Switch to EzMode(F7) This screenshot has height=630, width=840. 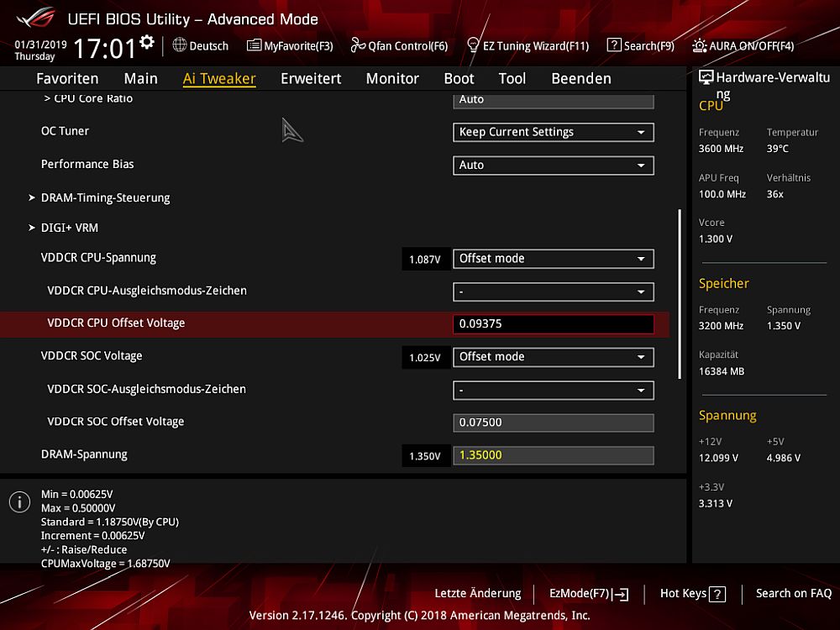[589, 594]
